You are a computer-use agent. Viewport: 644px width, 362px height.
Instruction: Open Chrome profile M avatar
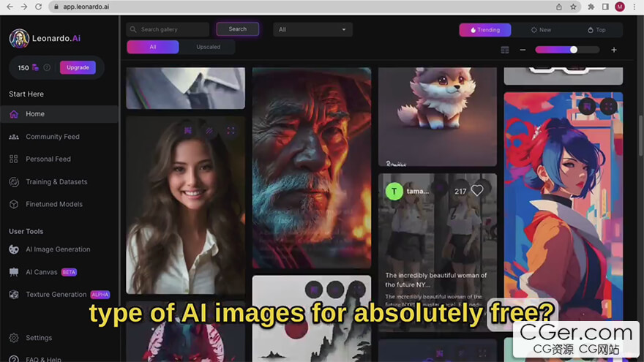(x=620, y=7)
